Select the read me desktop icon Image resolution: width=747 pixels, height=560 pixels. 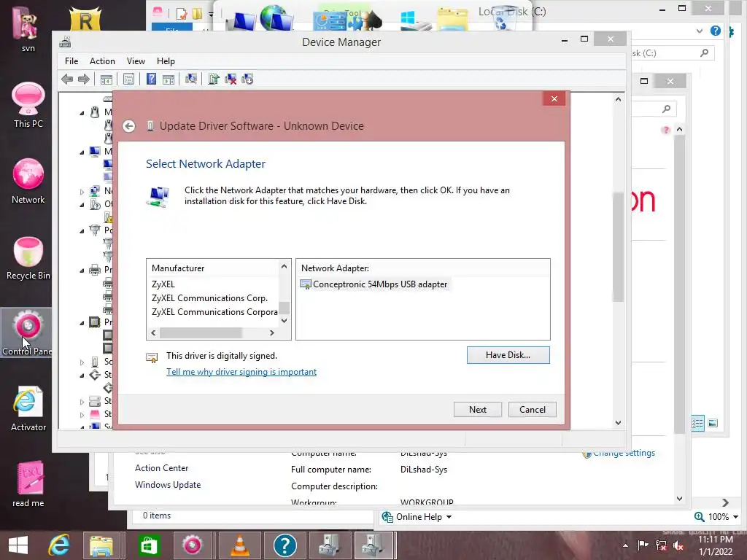click(28, 484)
